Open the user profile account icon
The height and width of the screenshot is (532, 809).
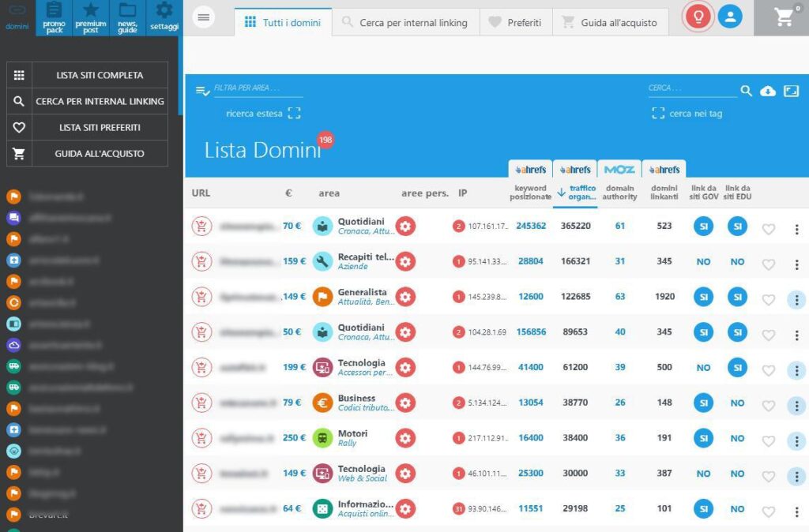[x=730, y=17]
